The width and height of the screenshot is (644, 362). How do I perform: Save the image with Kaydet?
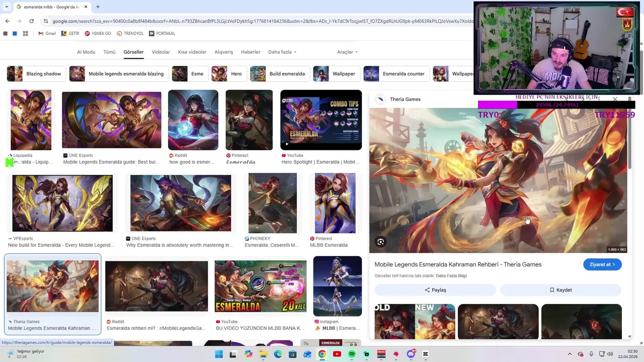[x=560, y=290]
